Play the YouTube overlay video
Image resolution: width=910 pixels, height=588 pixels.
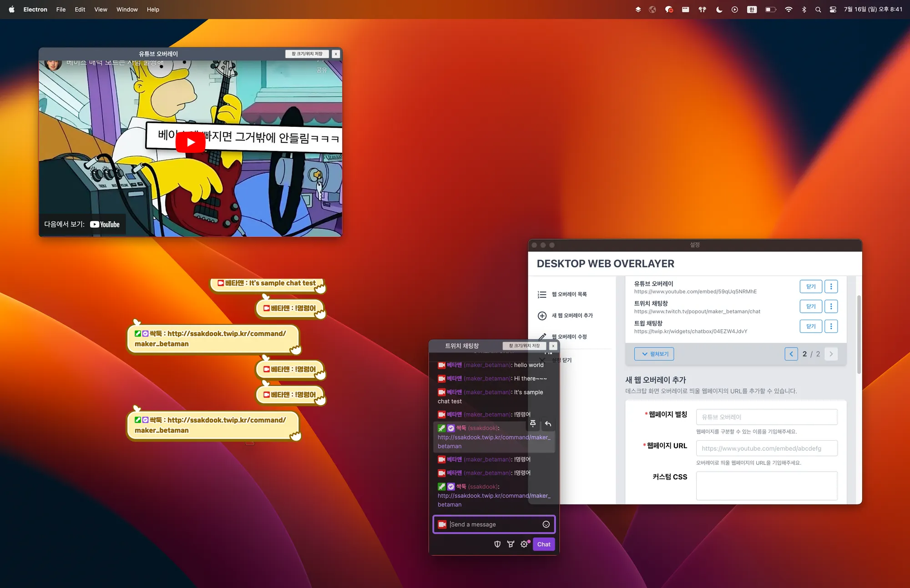click(190, 142)
